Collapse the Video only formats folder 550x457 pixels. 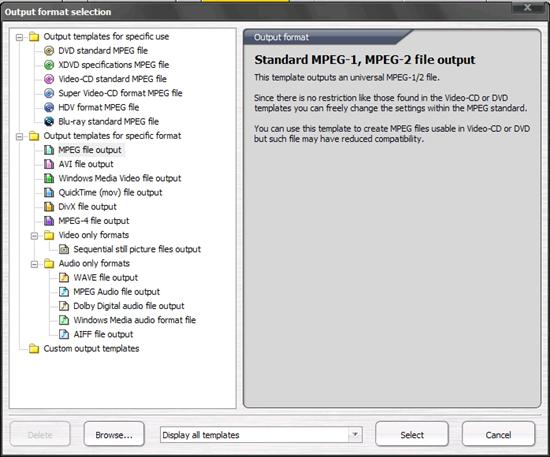tap(34, 235)
